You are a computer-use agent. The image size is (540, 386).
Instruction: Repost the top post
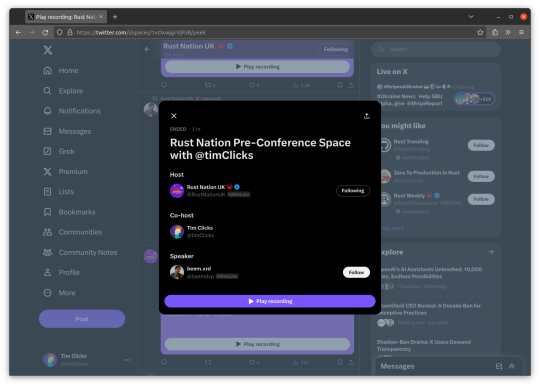[210, 85]
